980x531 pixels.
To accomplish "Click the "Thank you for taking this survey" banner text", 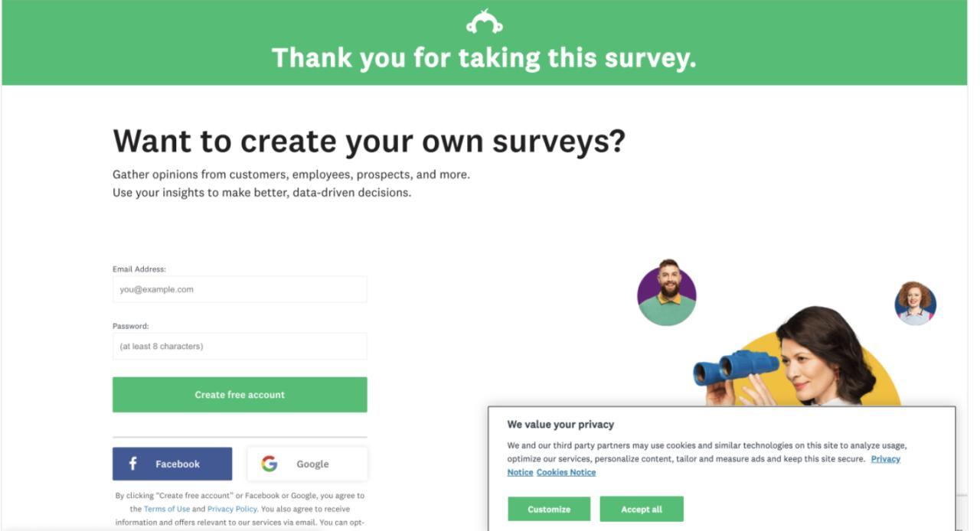I will coord(484,58).
